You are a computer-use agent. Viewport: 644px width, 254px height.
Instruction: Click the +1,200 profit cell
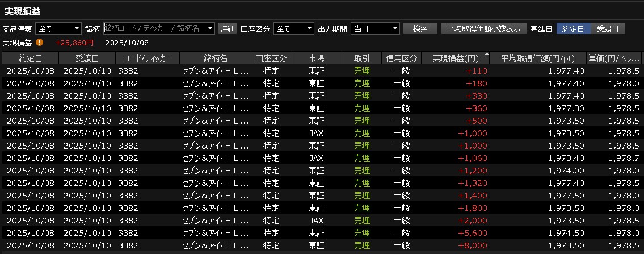click(x=473, y=170)
